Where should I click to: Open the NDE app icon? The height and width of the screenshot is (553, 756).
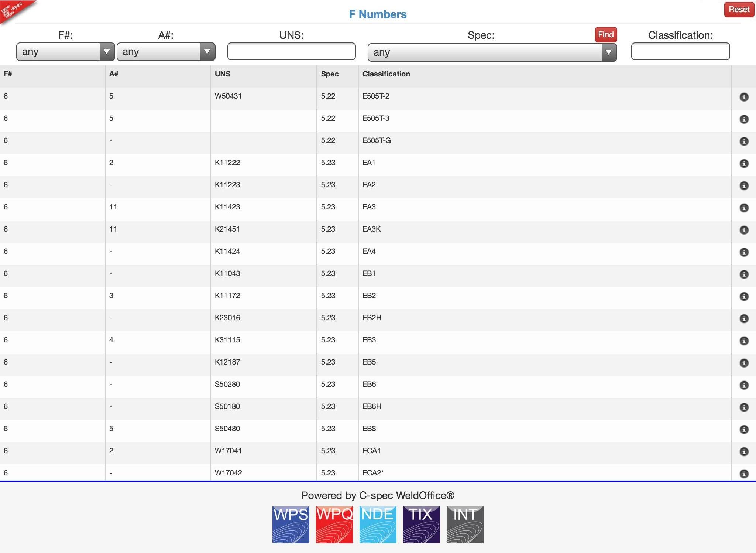click(x=378, y=524)
